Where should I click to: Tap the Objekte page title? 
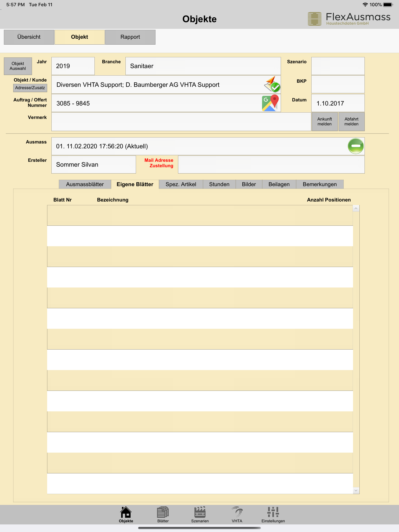click(199, 19)
